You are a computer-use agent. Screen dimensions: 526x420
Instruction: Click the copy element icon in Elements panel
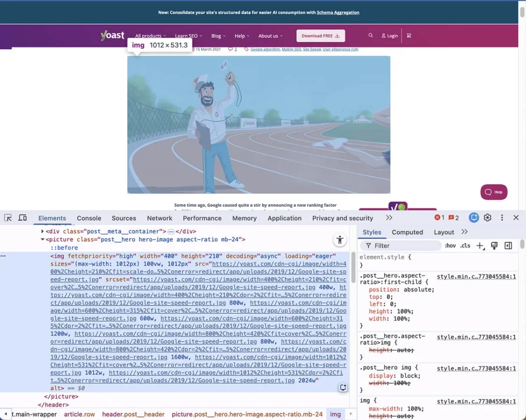[x=343, y=387]
